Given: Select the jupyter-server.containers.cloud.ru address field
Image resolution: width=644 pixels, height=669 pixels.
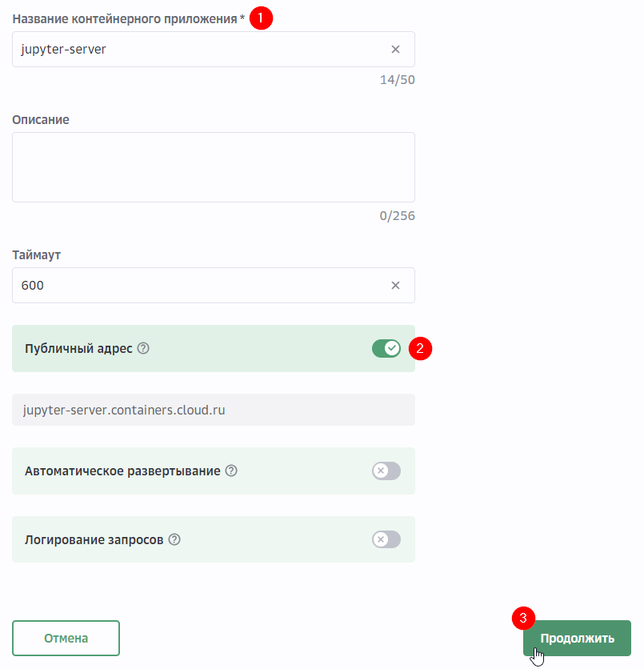Looking at the screenshot, I should (x=213, y=410).
